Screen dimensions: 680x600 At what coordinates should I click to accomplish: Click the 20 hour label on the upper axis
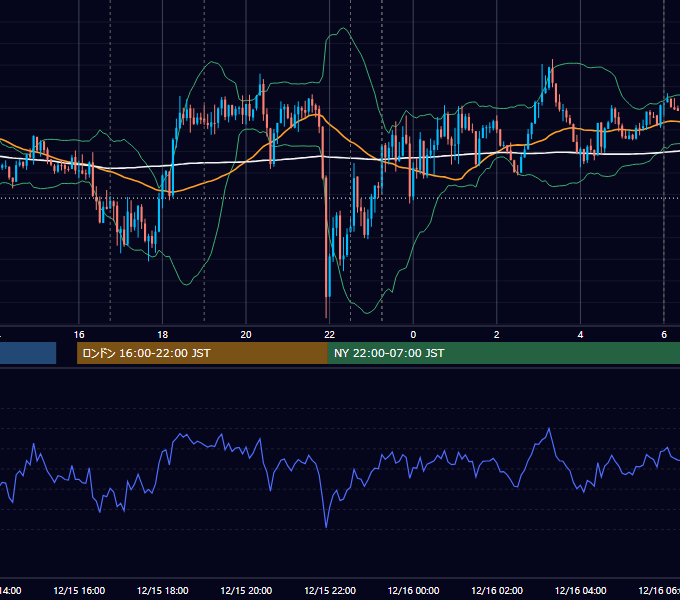(246, 334)
